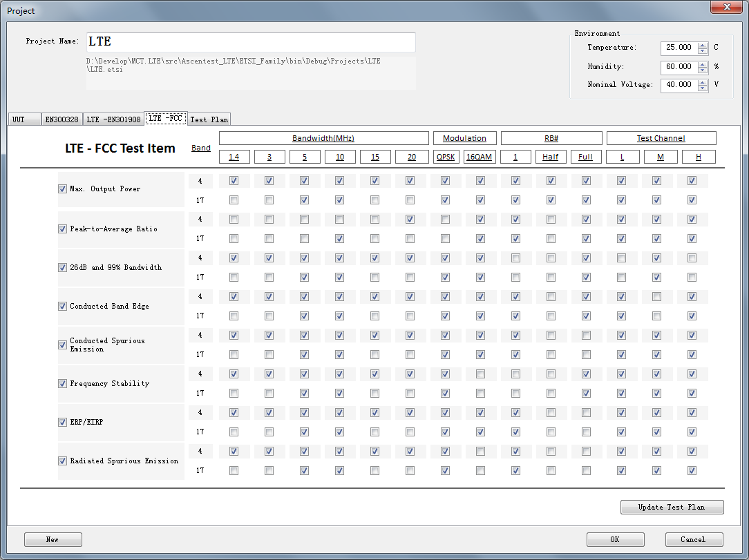This screenshot has width=749, height=560.
Task: Uncheck Max. Output Power band 4 1.4MHz
Action: [234, 180]
